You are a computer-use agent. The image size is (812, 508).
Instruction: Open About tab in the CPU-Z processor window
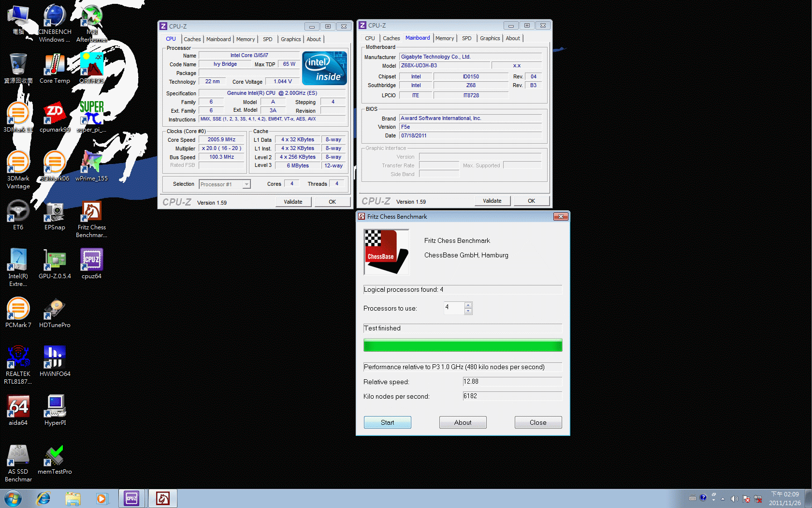[x=314, y=39]
